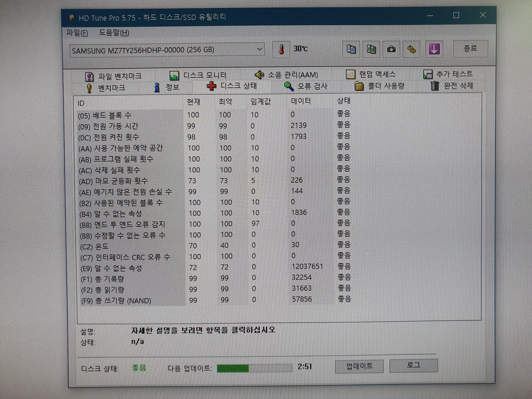Click the green 좋음 disk status text
This screenshot has height=399, width=532.
[139, 368]
